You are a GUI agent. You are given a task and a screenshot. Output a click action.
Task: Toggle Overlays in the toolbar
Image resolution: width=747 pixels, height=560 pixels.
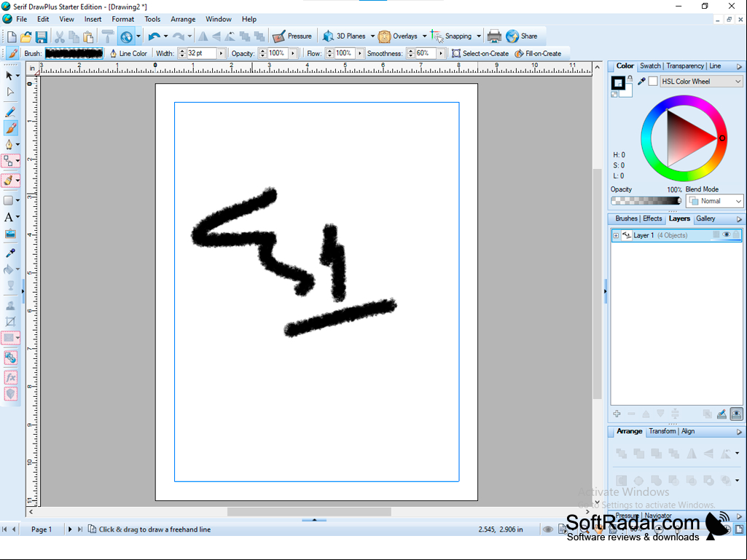[397, 36]
